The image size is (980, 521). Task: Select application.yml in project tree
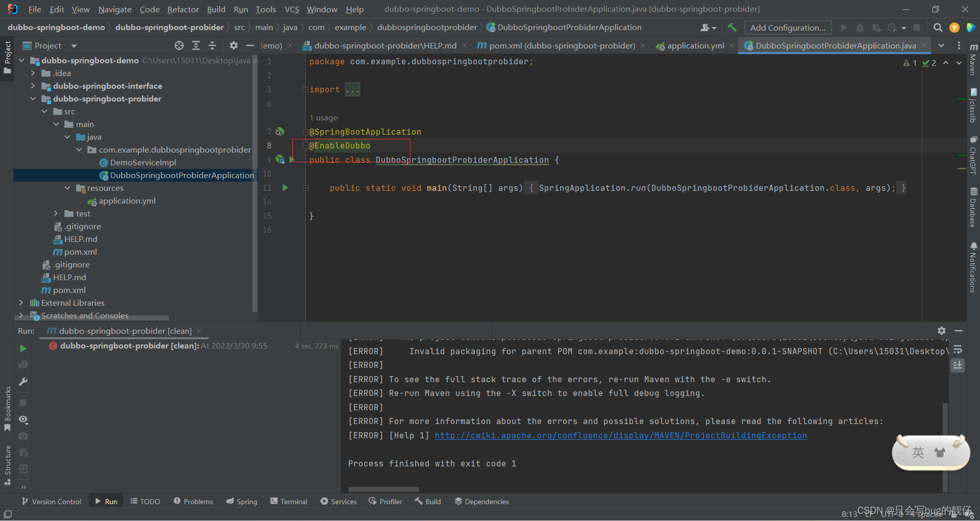pyautogui.click(x=127, y=201)
